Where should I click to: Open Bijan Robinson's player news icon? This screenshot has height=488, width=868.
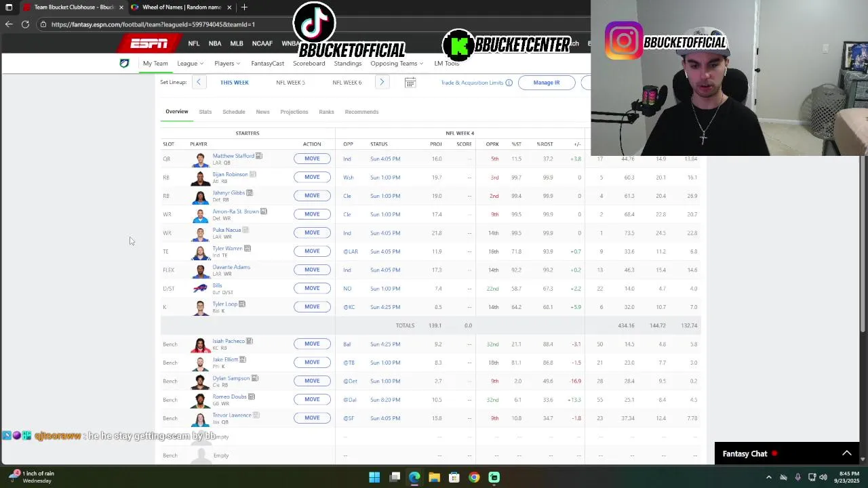coord(252,174)
